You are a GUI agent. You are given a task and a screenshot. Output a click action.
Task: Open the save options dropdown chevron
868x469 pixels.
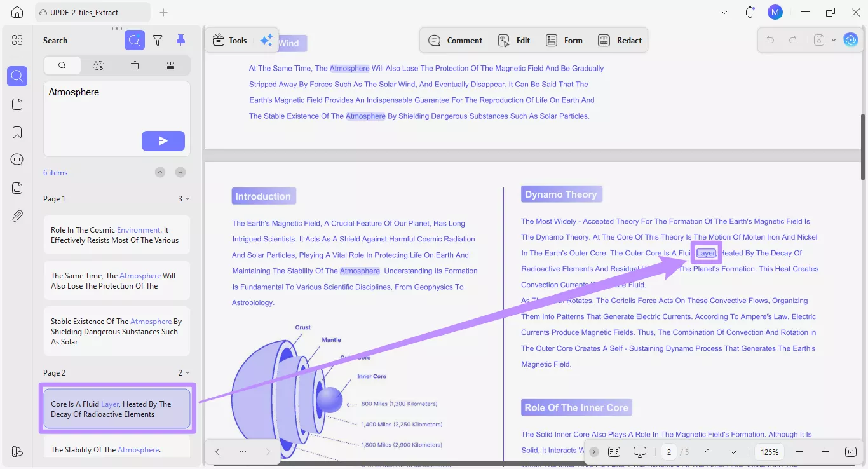[x=834, y=39]
